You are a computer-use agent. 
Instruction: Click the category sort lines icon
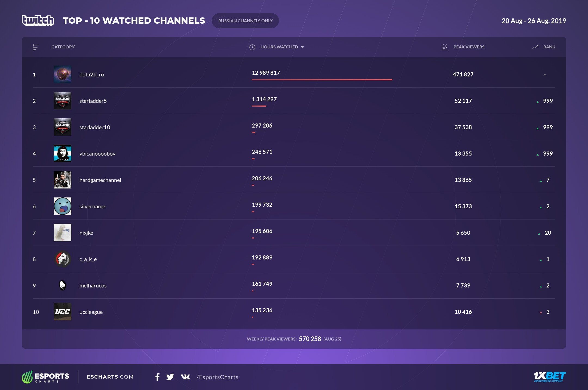click(36, 47)
